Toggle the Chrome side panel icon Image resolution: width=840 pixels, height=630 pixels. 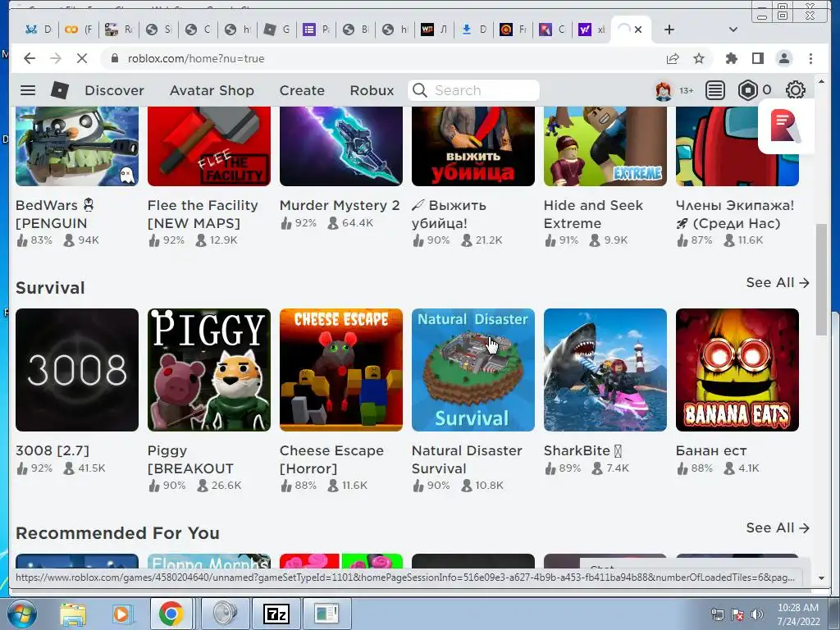point(757,58)
